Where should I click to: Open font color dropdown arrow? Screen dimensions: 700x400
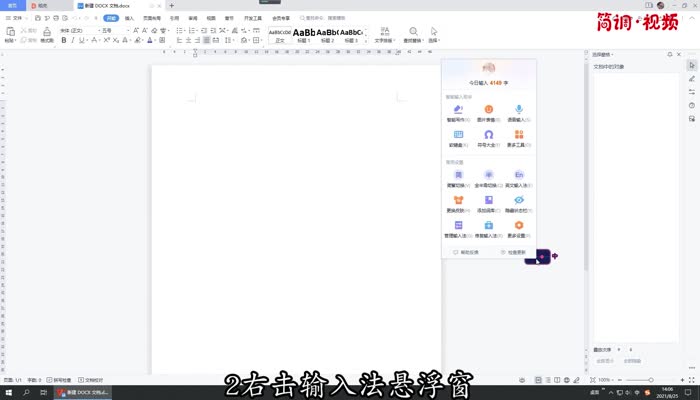point(154,41)
